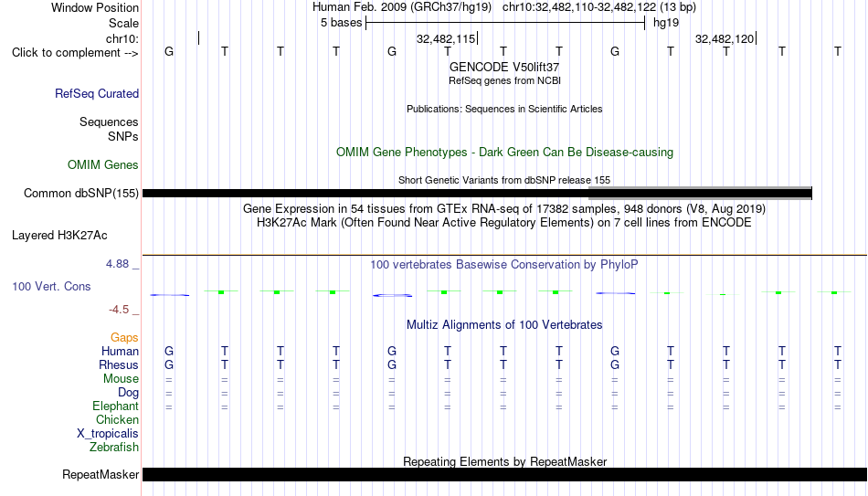Click 'Click to complement -->' label

tap(75, 53)
